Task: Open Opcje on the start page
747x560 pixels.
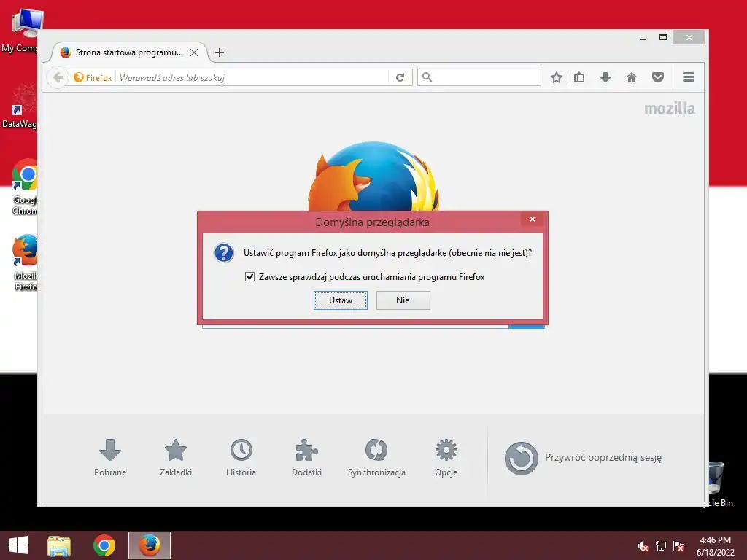Action: 446,457
